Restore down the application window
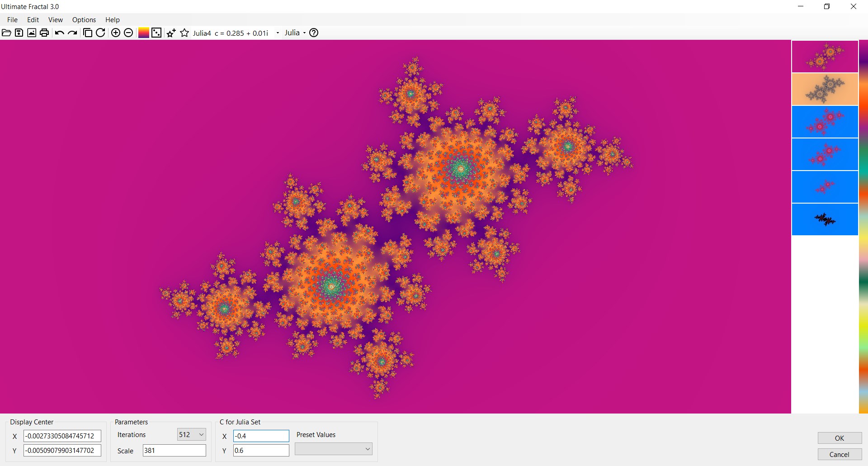 (827, 6)
